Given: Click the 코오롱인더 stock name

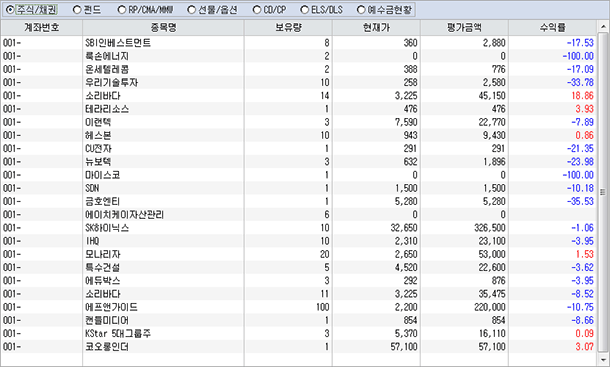Looking at the screenshot, I should pyautogui.click(x=107, y=347).
